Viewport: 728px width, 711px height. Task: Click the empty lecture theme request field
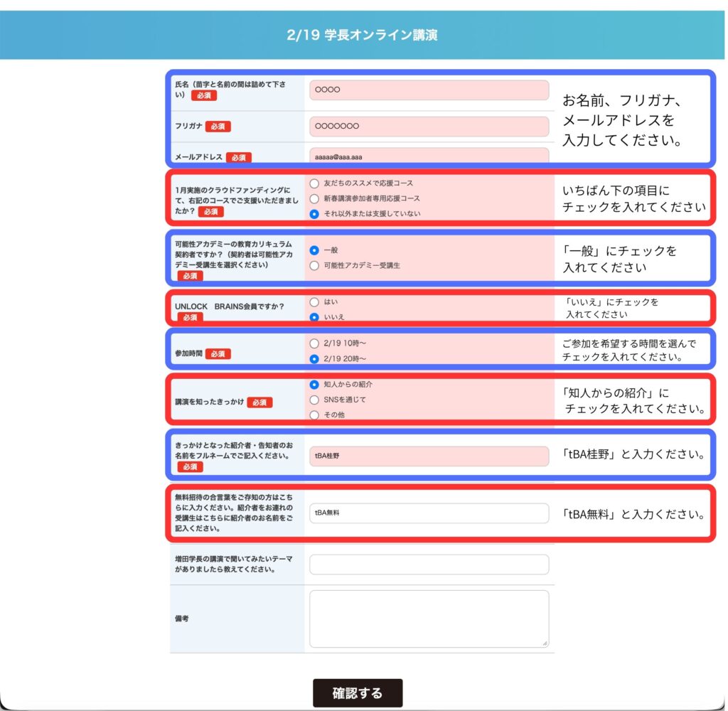coord(429,565)
